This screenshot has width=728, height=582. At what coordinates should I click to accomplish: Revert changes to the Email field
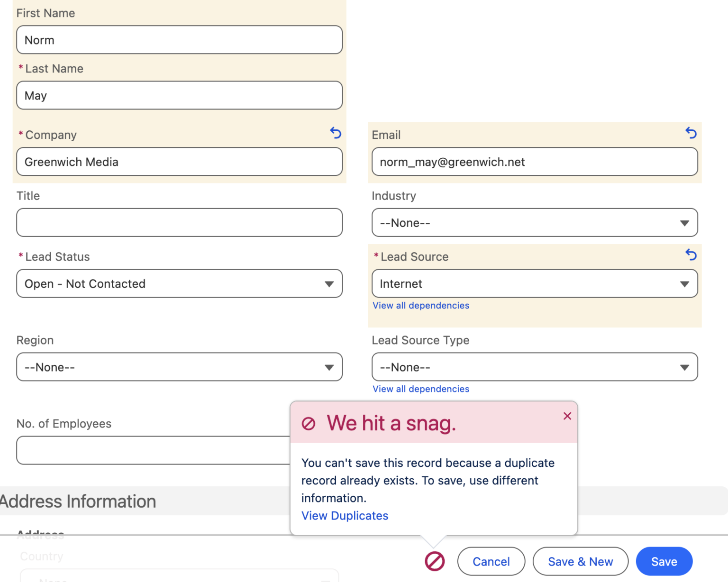coord(691,133)
